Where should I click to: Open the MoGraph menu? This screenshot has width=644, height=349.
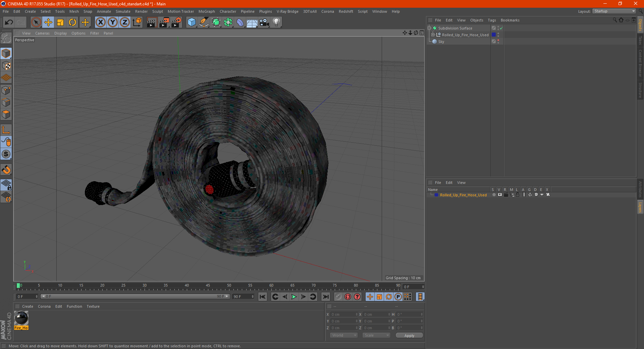point(207,11)
